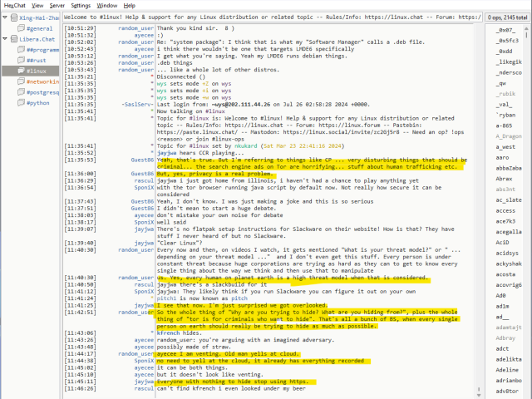Click the #postgresql channel icon
This screenshot has height=399, width=532.
(21, 93)
